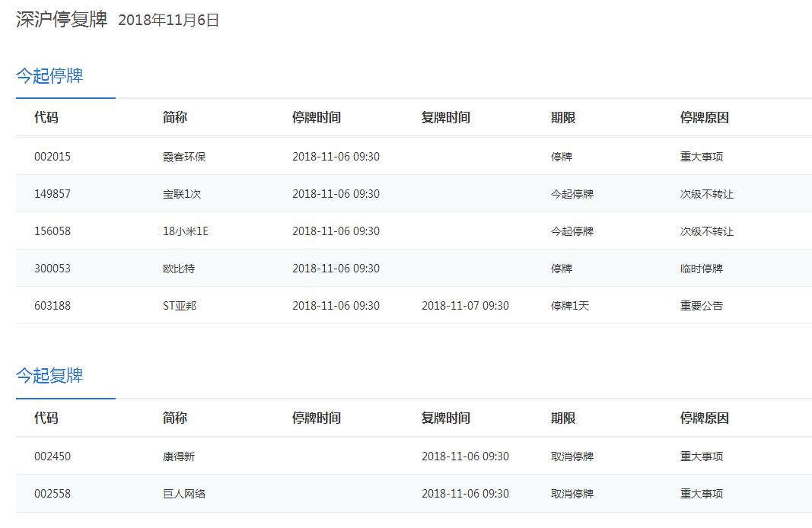Click stock code 149857
This screenshot has height=528, width=812.
tap(53, 194)
